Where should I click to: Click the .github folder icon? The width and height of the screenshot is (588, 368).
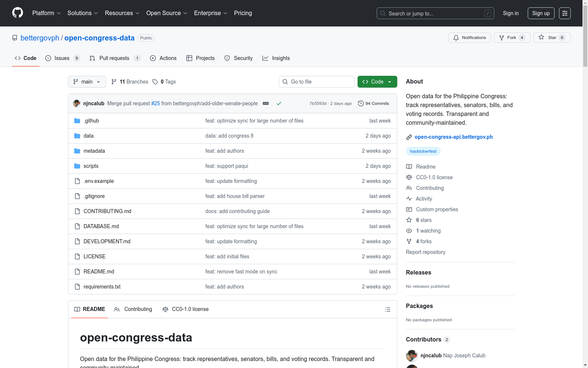coord(77,121)
